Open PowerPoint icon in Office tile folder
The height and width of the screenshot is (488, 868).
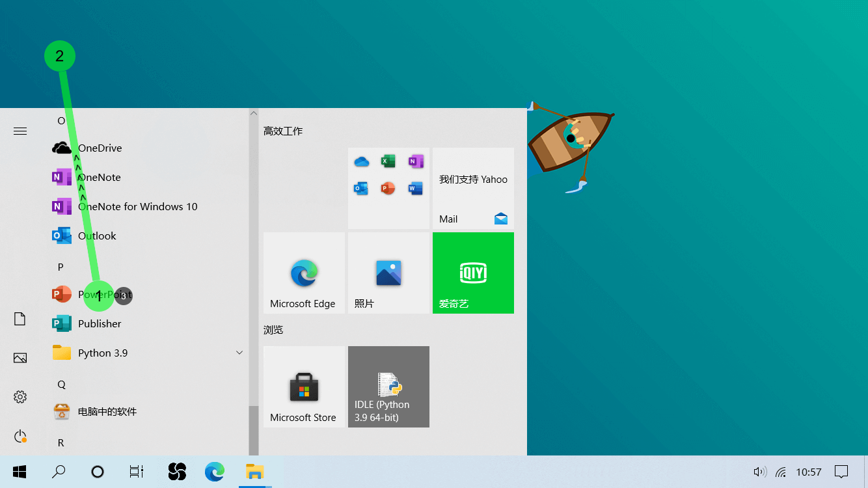click(388, 188)
